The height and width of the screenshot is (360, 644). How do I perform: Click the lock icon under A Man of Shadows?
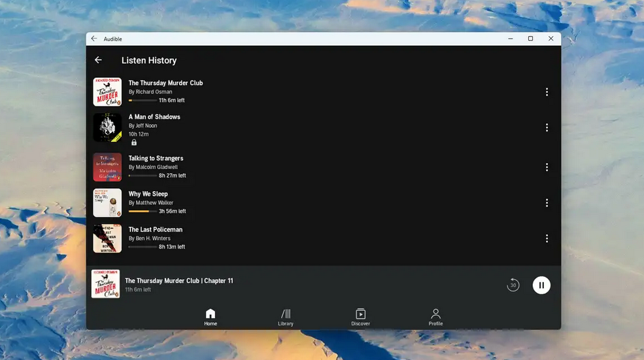(x=134, y=143)
